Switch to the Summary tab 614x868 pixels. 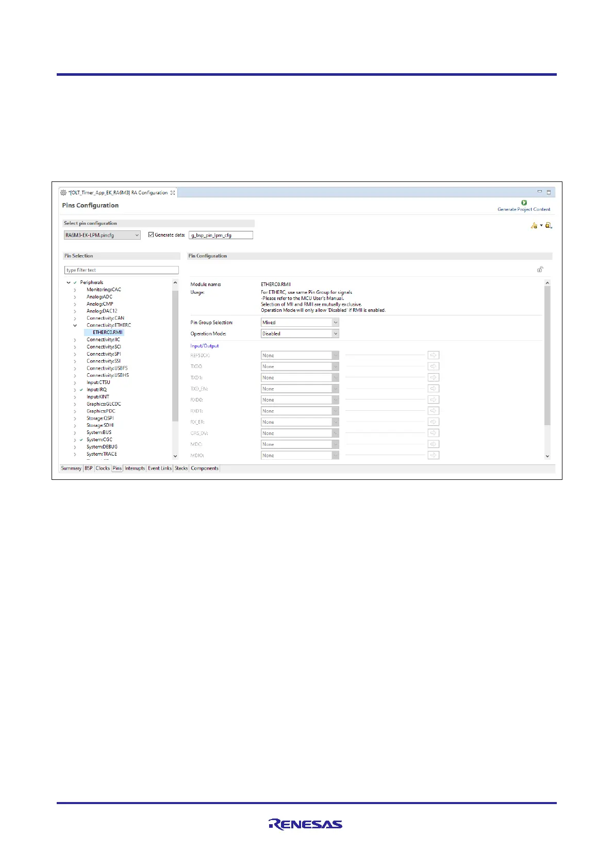[x=71, y=468]
